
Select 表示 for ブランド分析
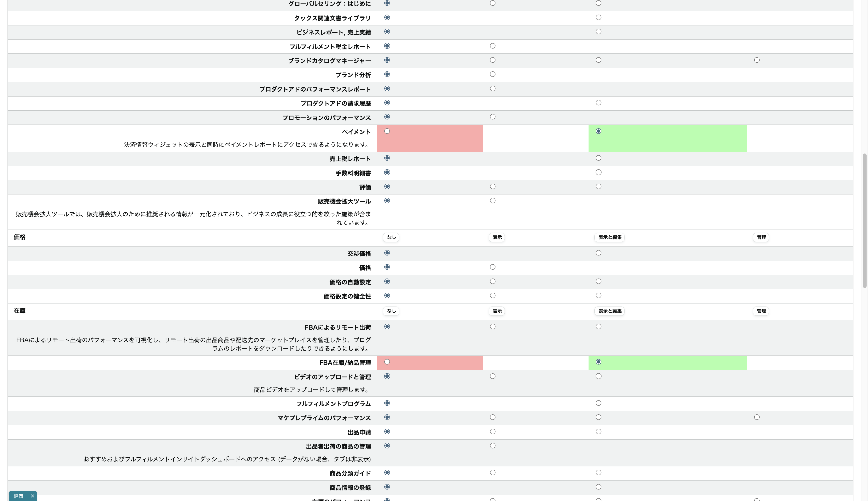(x=493, y=74)
